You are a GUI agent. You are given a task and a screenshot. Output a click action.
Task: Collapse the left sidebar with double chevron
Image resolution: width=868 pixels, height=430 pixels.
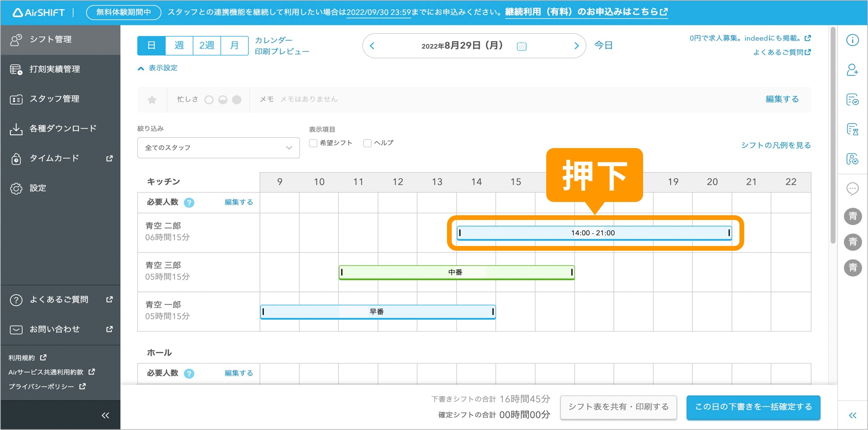105,415
